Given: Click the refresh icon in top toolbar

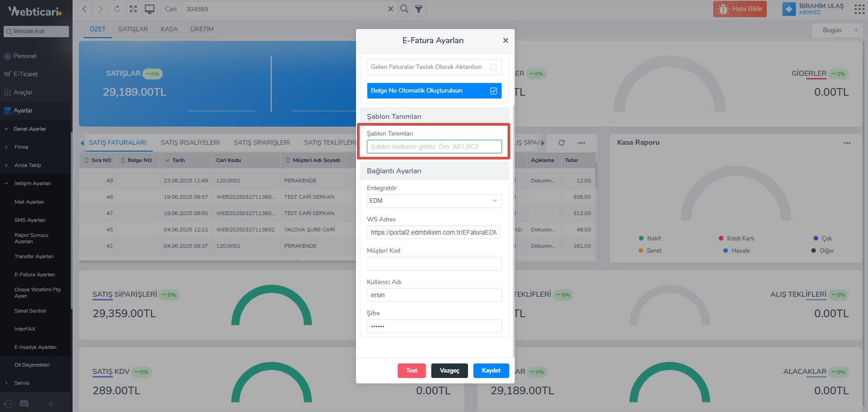Looking at the screenshot, I should (x=117, y=9).
